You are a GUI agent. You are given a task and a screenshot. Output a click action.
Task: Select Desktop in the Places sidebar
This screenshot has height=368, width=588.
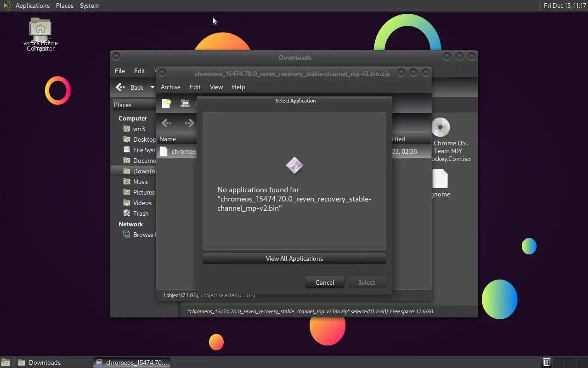click(x=139, y=139)
